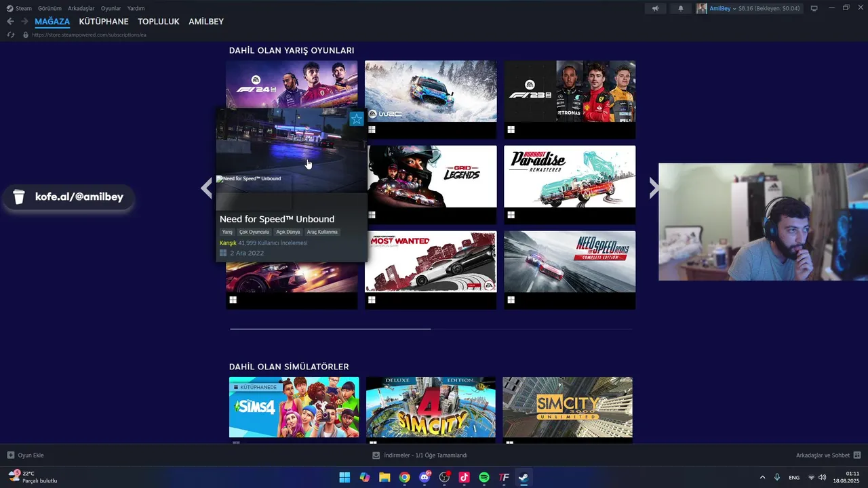Open the Arkadaşlar menu
Screen dimensions: 868x488
click(81, 8)
